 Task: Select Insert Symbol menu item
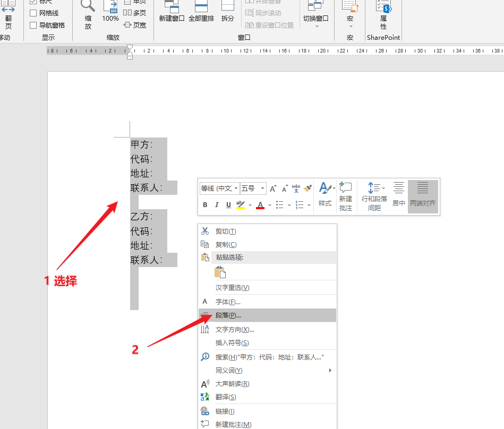point(268,343)
